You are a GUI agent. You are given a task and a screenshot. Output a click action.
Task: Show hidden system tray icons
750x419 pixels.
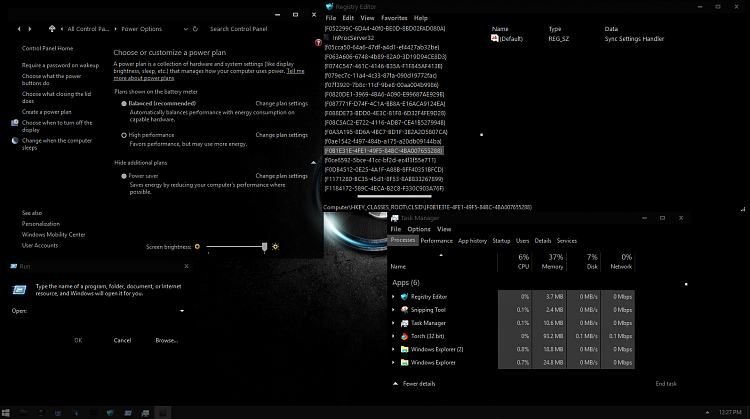[x=707, y=412]
